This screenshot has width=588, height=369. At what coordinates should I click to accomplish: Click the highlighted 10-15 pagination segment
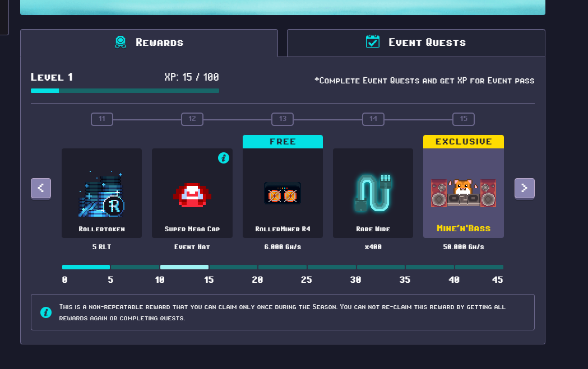pos(184,267)
